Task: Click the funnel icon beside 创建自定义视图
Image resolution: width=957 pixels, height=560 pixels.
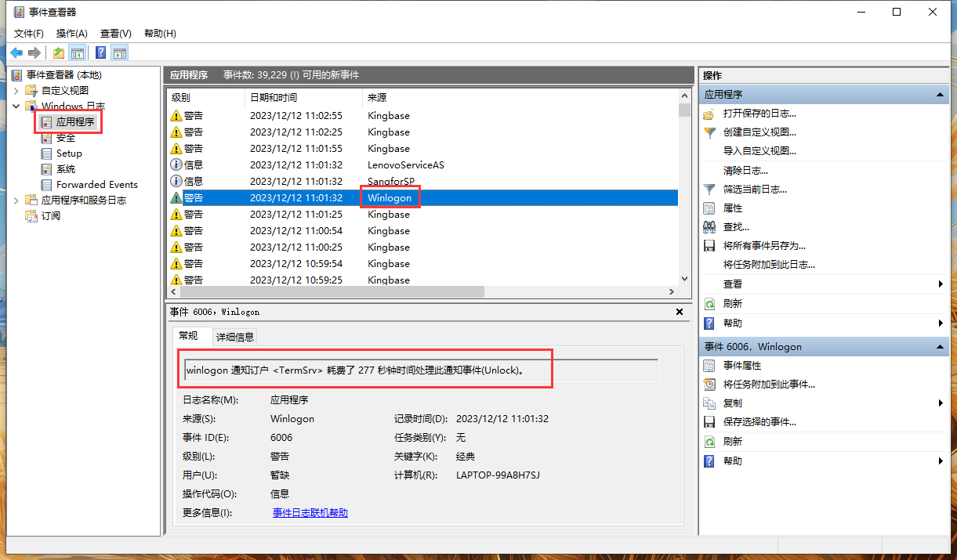Action: tap(709, 132)
